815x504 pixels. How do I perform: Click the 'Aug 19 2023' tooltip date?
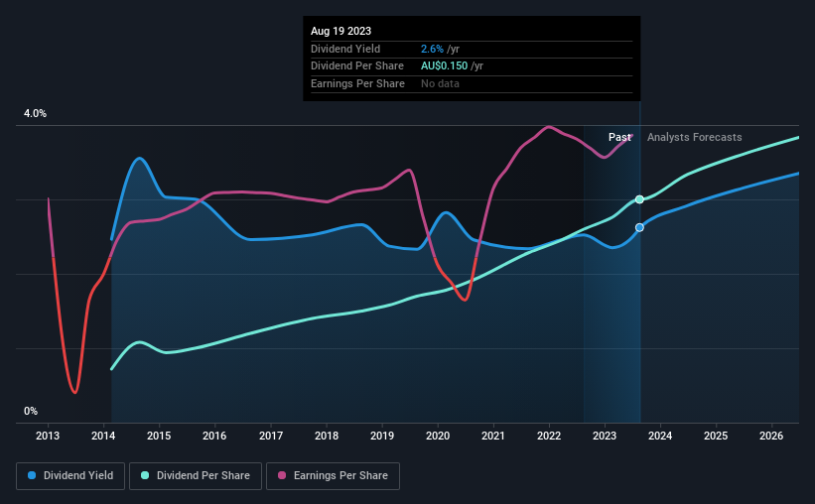[340, 31]
